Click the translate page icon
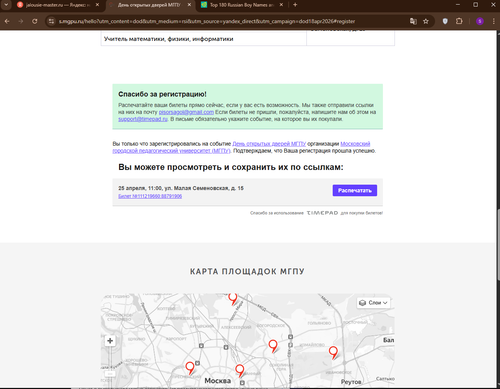The height and width of the screenshot is (389, 500). pos(413,21)
